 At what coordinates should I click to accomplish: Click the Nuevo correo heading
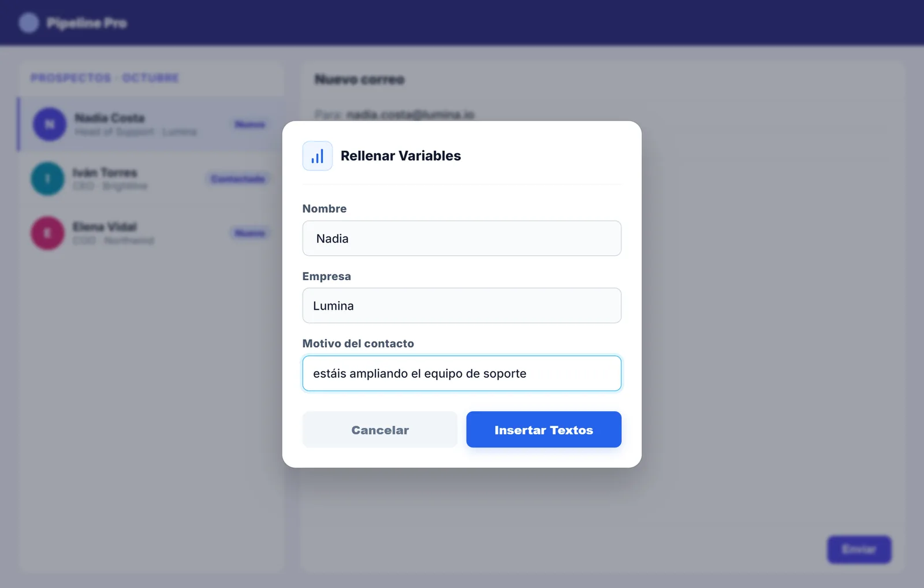click(x=359, y=79)
